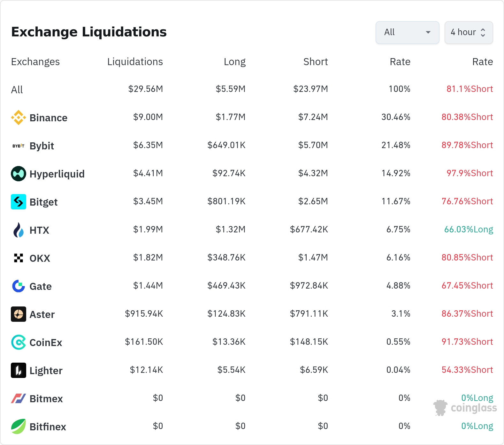Click the HTX flame icon
504x445 pixels.
tap(19, 230)
